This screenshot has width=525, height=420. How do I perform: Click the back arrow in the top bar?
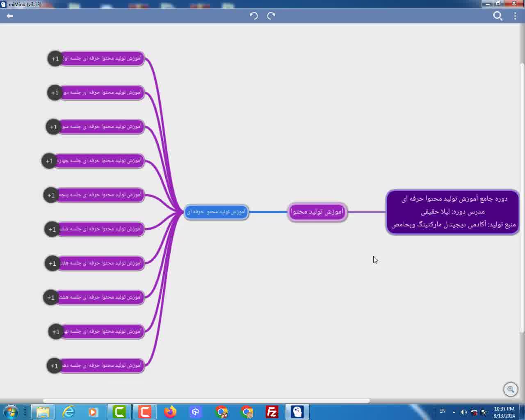click(x=10, y=16)
